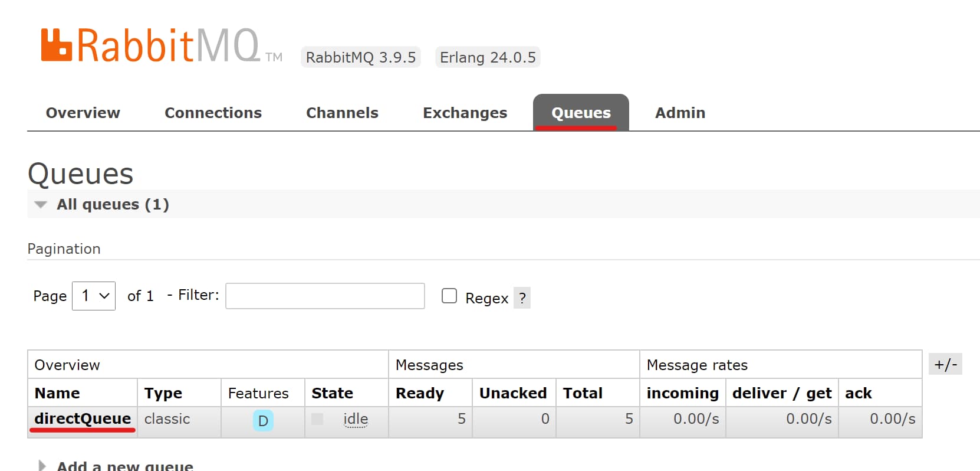Switch to the Overview tab

pyautogui.click(x=83, y=113)
